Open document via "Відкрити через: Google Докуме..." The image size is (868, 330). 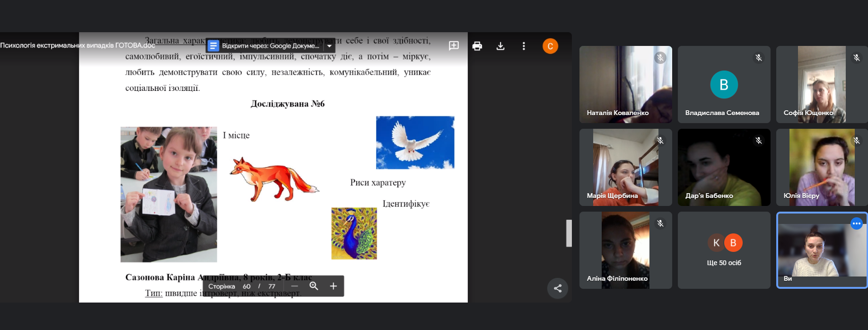pos(271,46)
